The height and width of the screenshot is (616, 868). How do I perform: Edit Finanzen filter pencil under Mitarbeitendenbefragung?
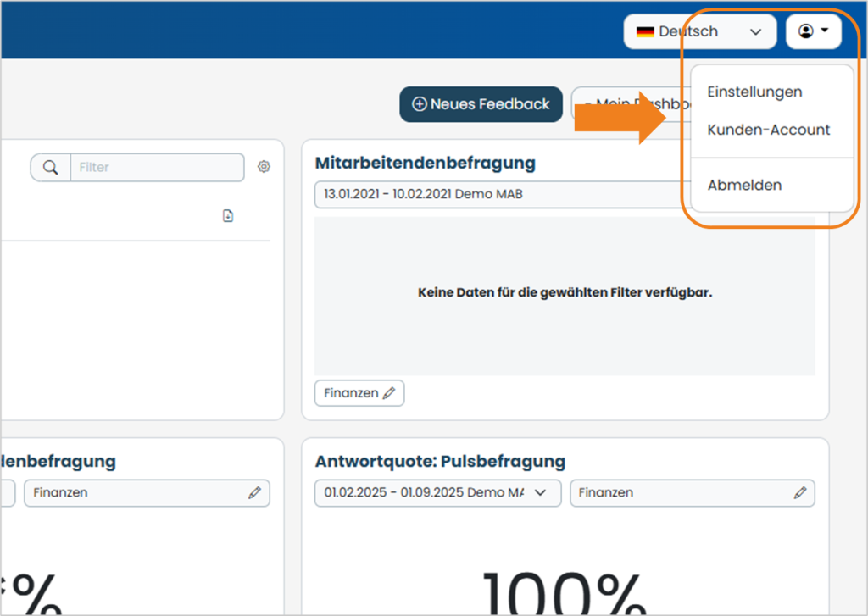pos(389,393)
